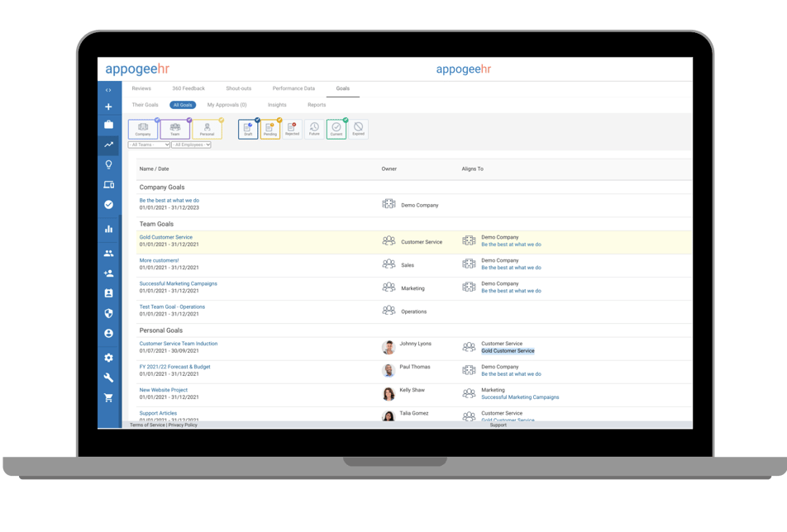
Task: Open the wrench tools icon in sidebar
Action: (108, 378)
